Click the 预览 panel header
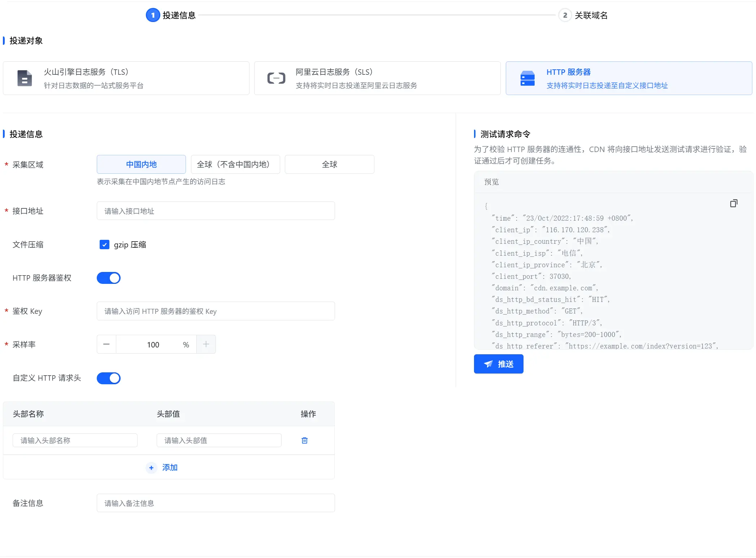The image size is (756, 558). tap(614, 182)
